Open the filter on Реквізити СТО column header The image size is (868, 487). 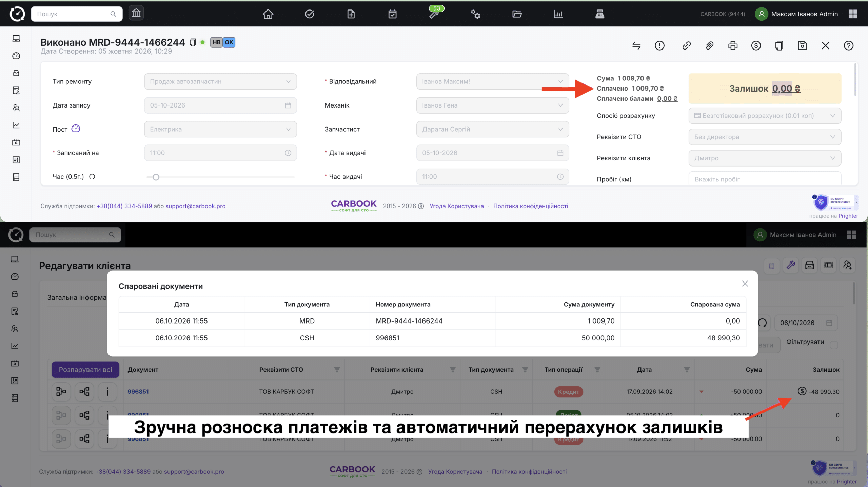coord(337,370)
